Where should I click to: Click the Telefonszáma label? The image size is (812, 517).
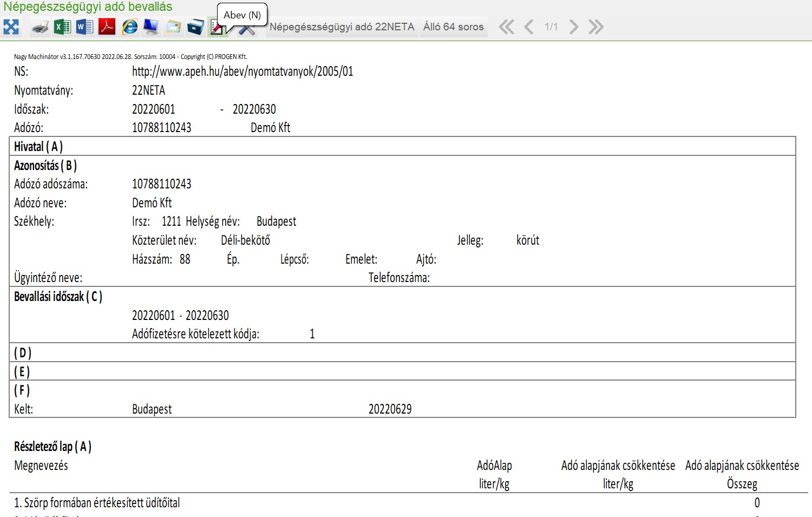[x=400, y=278]
